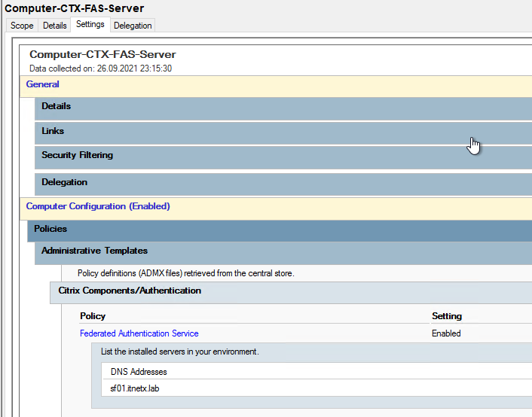
Task: Expand the Security Filtering section bar
Action: pyautogui.click(x=283, y=157)
